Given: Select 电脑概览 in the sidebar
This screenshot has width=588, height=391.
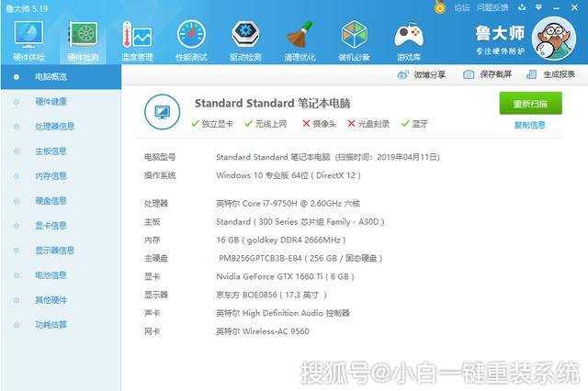Looking at the screenshot, I should [x=61, y=77].
